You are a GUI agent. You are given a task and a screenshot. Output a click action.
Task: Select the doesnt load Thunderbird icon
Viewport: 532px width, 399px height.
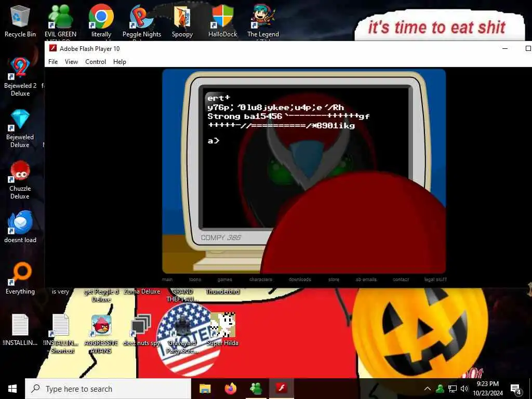[x=20, y=227]
